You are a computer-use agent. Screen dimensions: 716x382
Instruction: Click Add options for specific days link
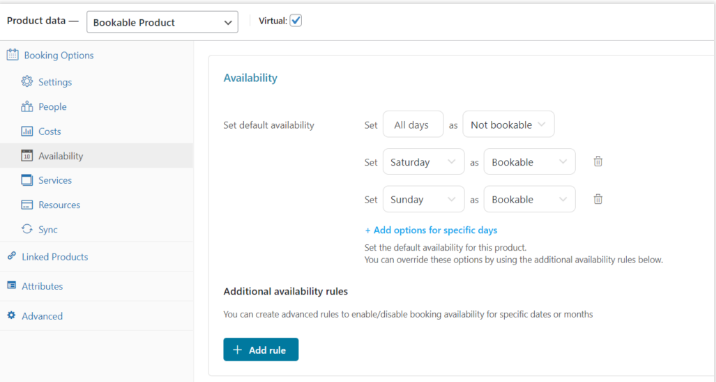pyautogui.click(x=431, y=230)
